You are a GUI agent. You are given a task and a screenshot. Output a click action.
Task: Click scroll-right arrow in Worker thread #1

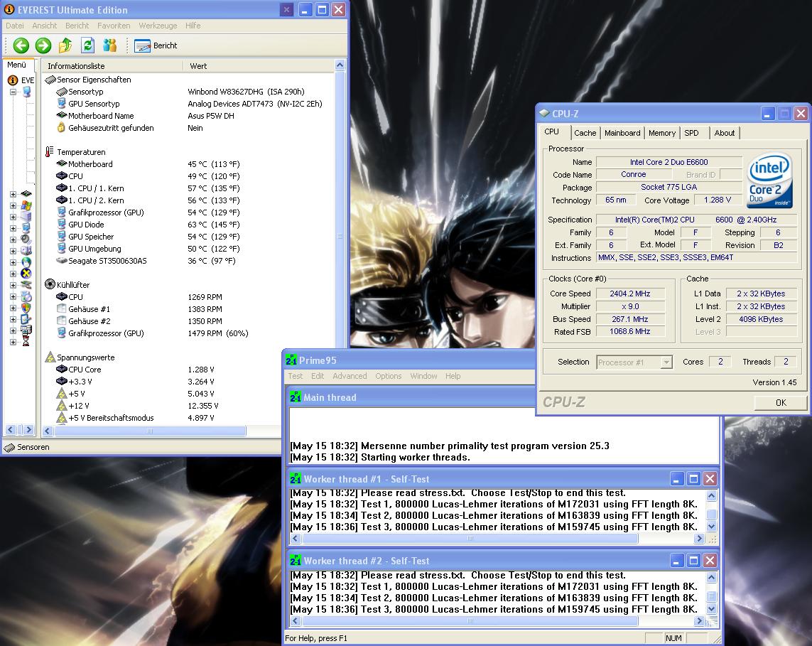(x=699, y=539)
